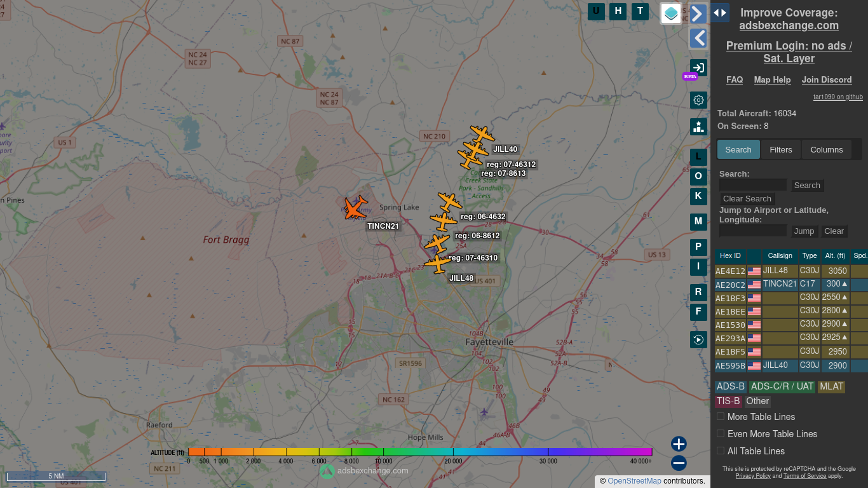Enable Even More Table Lines checkbox
This screenshot has height=488, width=868.
pyautogui.click(x=721, y=433)
